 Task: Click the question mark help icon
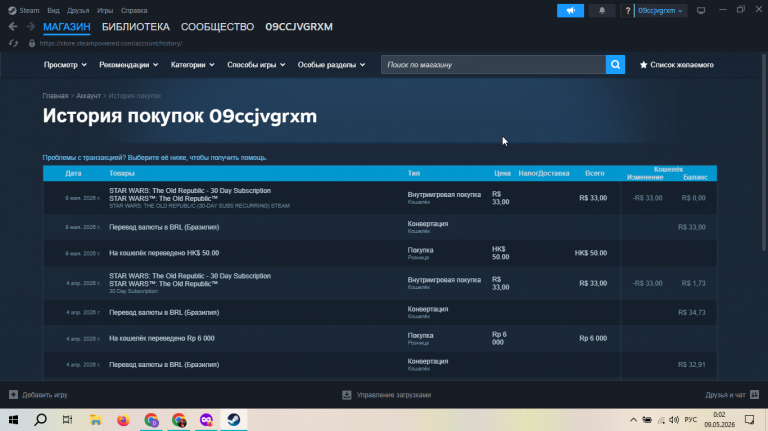[x=627, y=10]
